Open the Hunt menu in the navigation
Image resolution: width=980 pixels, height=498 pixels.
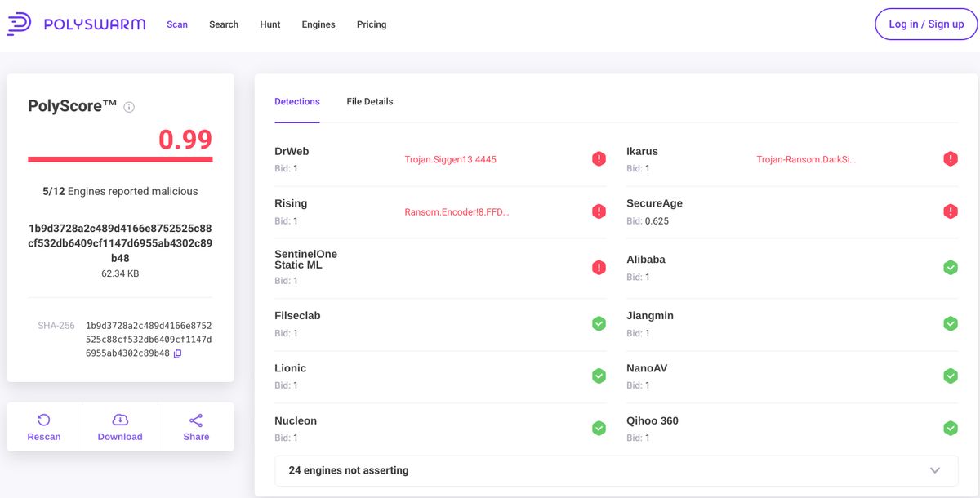(269, 24)
